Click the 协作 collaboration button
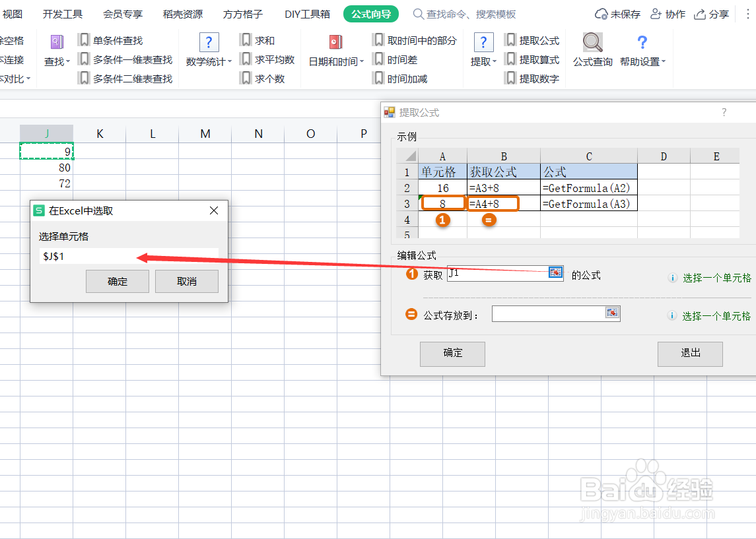756x539 pixels. point(668,14)
